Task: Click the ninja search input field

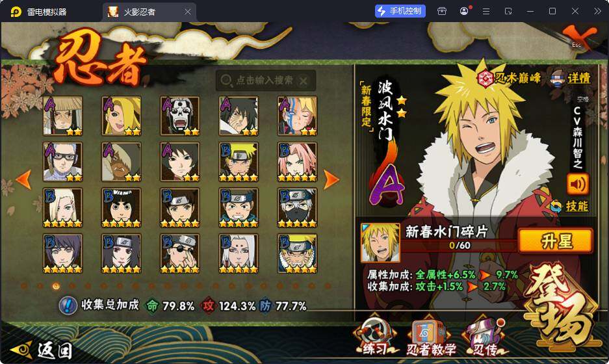Action: click(x=266, y=81)
